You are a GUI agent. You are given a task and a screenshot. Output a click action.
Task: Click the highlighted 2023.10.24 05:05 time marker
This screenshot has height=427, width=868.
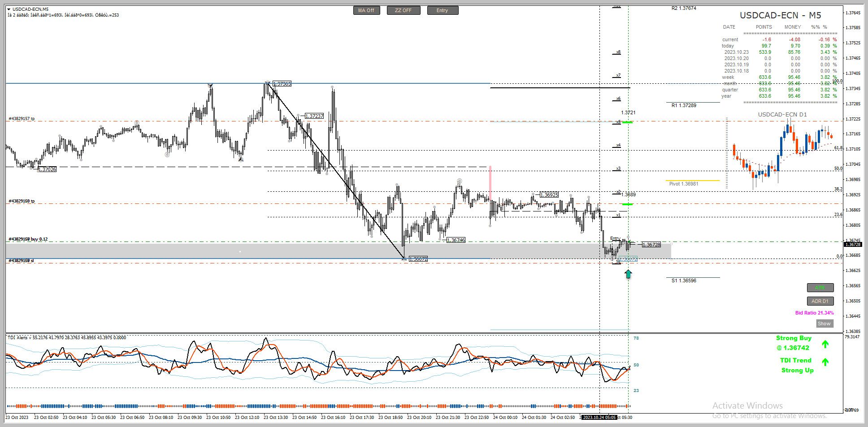(x=599, y=417)
